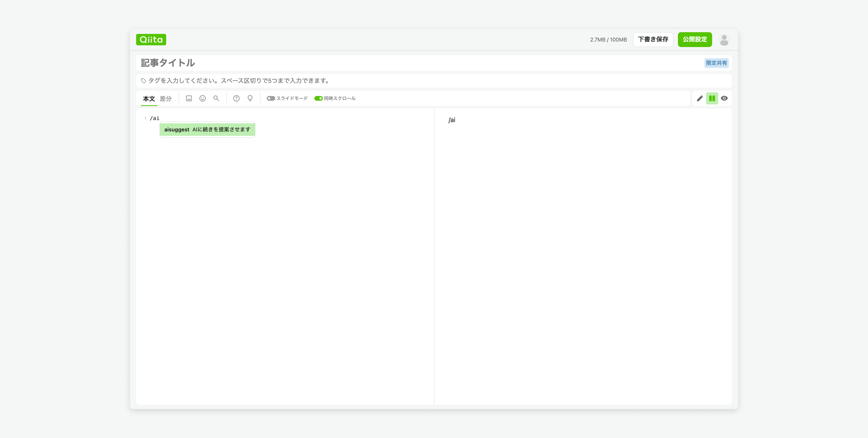Focus the tag input field
This screenshot has width=868, height=438.
[x=404, y=81]
